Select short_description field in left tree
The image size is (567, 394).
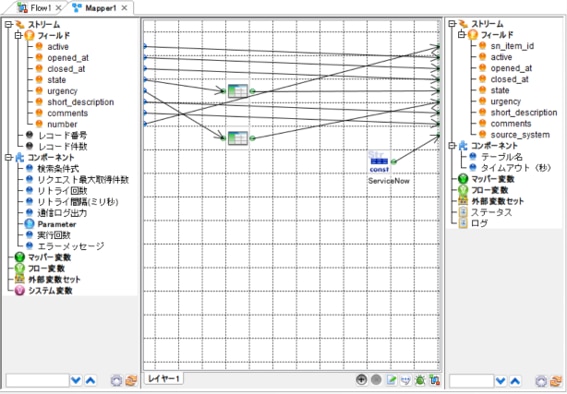point(80,102)
